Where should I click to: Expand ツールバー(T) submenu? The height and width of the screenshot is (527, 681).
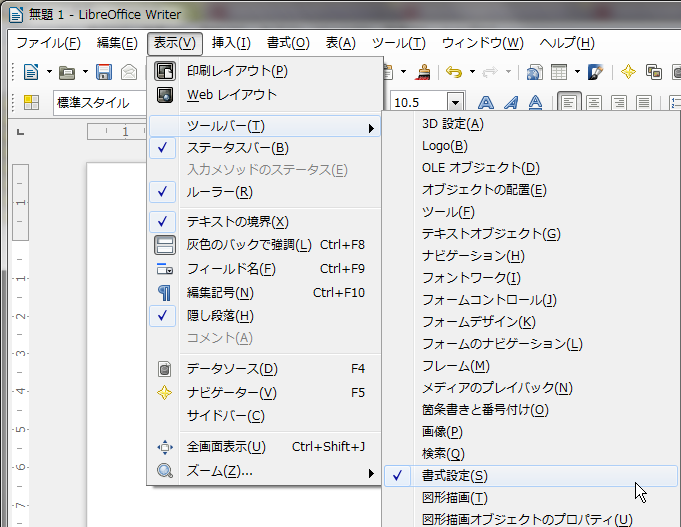tap(265, 126)
